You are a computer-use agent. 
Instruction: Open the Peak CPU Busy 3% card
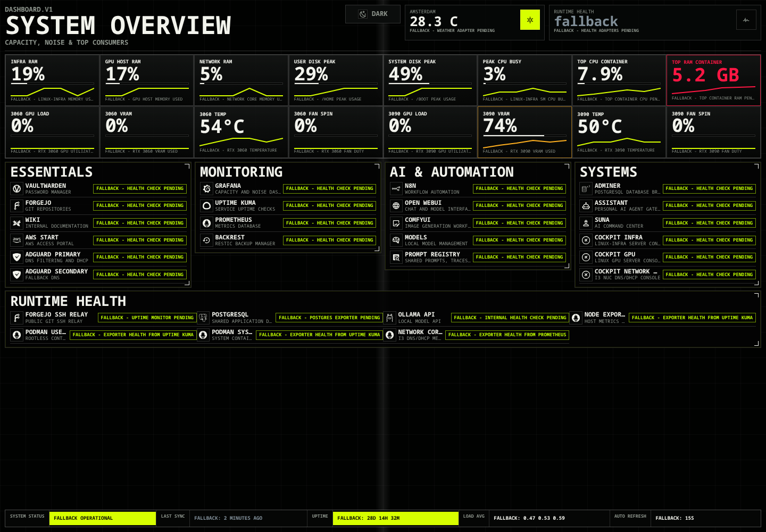pos(524,80)
